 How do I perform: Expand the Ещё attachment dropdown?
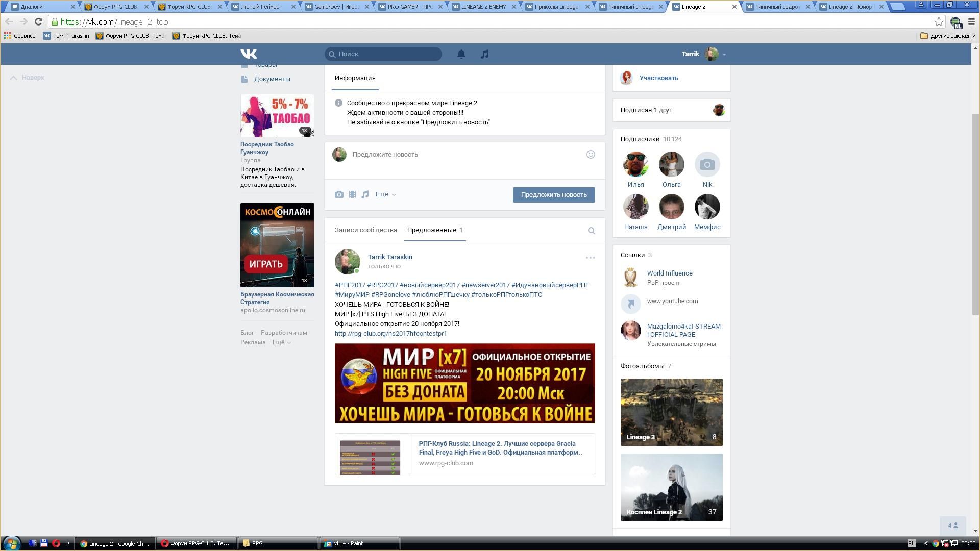point(385,194)
